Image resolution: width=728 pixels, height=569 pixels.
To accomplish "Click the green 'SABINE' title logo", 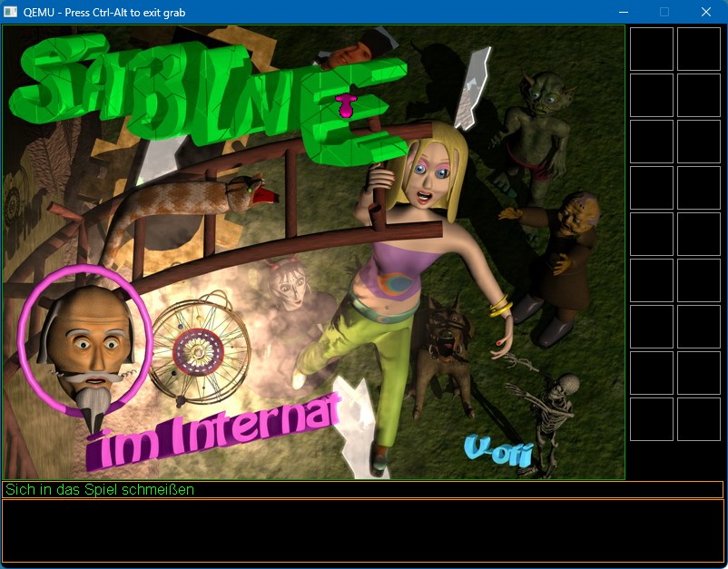I will coord(209,97).
